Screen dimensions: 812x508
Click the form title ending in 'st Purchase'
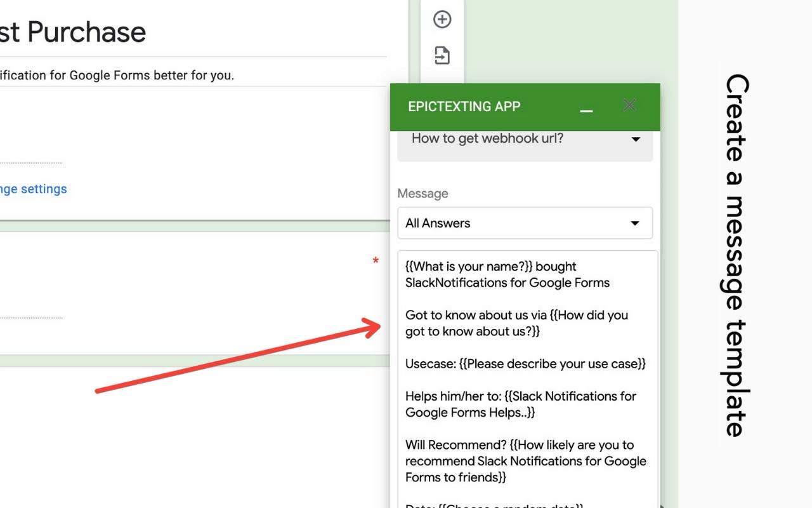73,32
